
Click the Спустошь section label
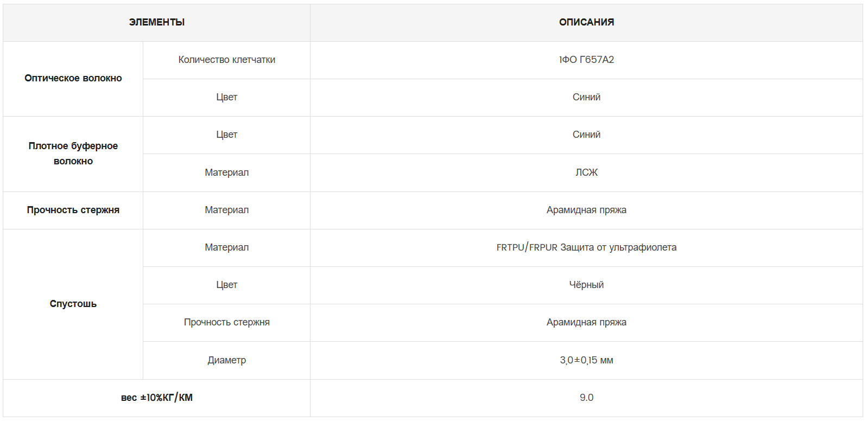(73, 304)
